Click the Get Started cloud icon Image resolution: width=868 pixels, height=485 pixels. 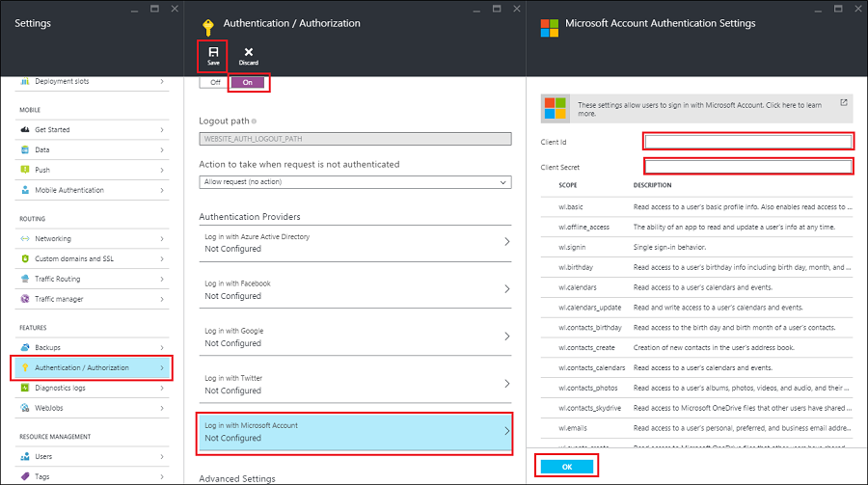(25, 129)
